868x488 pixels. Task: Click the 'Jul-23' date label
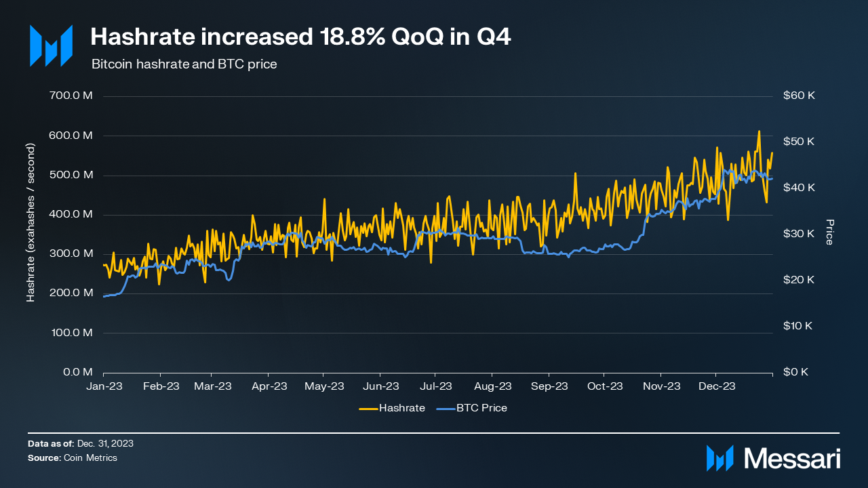pos(435,386)
